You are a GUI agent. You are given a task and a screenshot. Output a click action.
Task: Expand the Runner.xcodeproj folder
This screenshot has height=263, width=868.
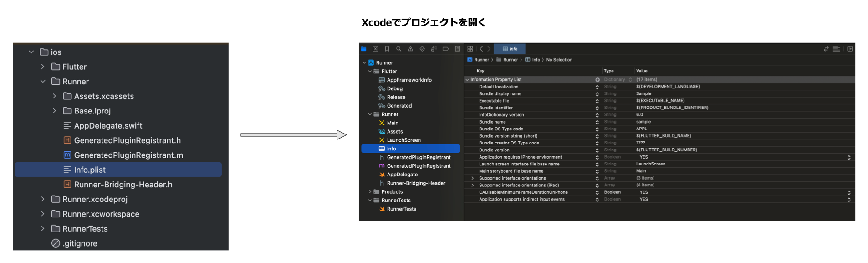tap(42, 199)
